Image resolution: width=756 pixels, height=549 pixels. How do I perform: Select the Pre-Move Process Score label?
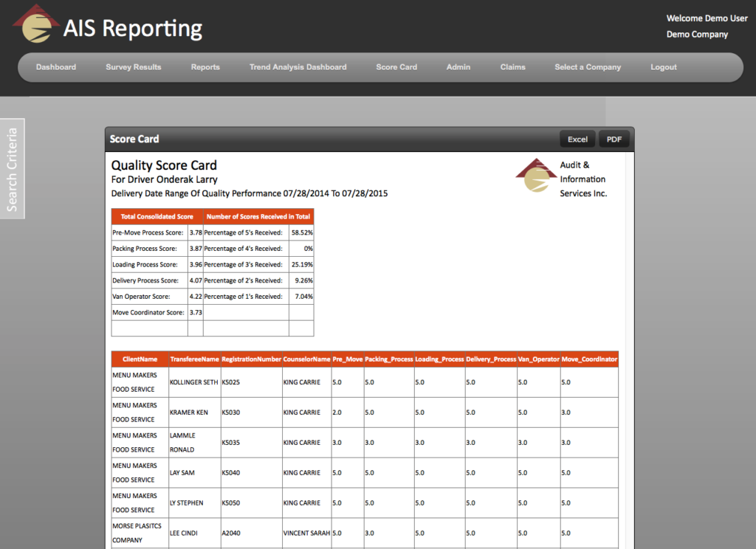[148, 232]
